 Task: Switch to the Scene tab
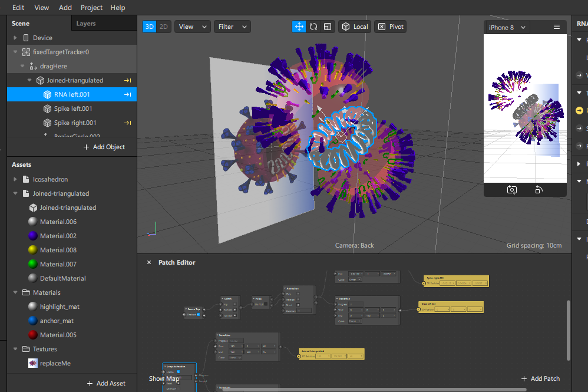(20, 23)
